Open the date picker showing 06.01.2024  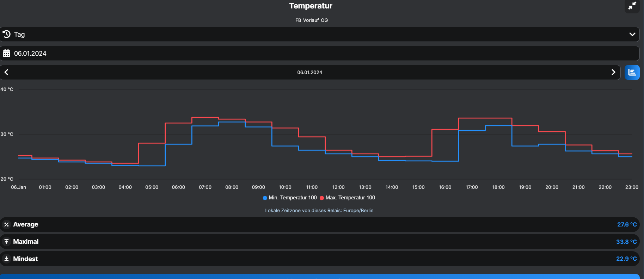pos(320,54)
